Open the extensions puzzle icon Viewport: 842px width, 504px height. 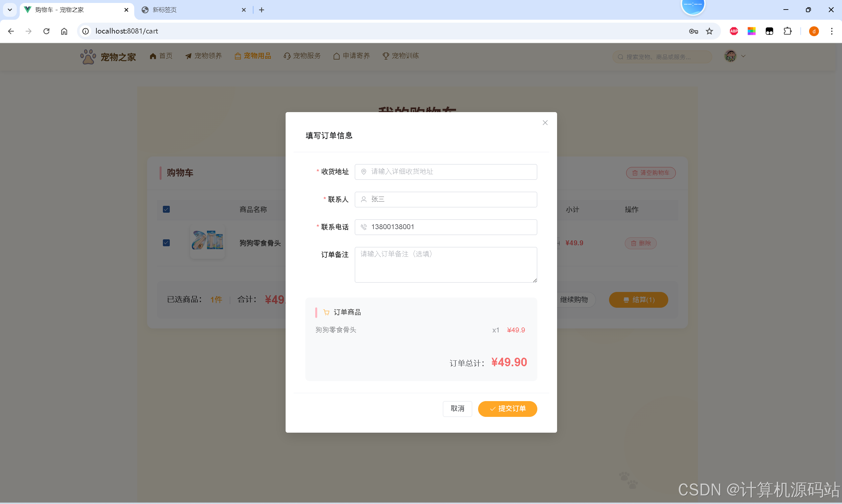787,31
